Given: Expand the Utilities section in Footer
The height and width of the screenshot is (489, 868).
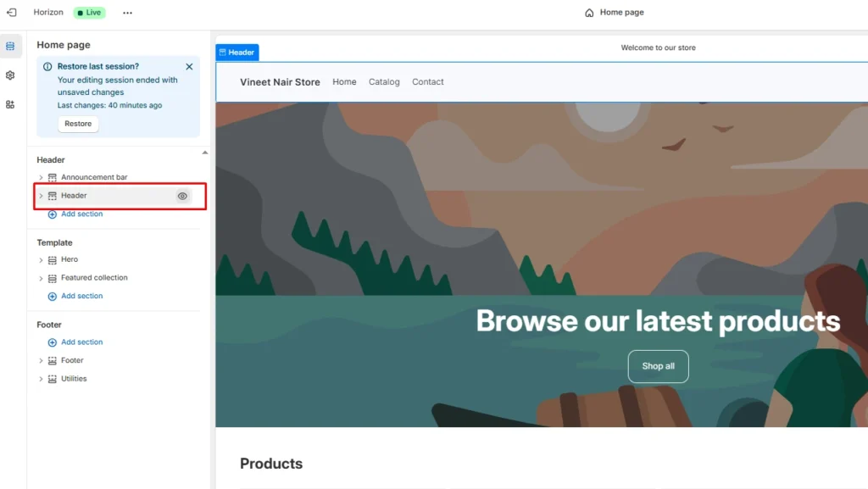Looking at the screenshot, I should point(41,379).
